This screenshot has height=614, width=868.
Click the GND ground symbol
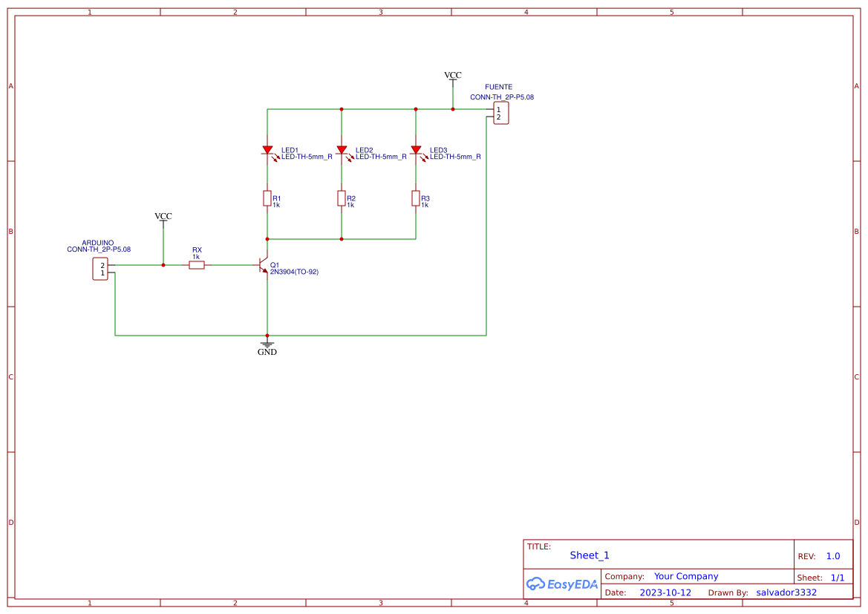[267, 345]
